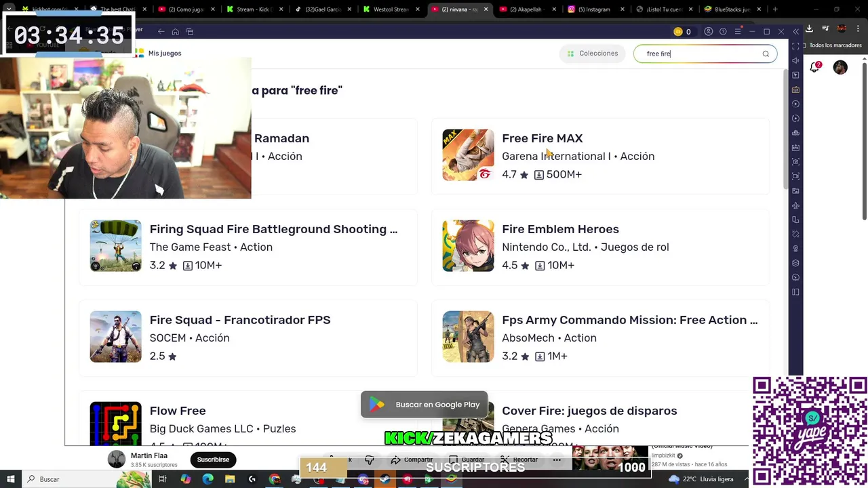
Task: Open the Colecciones button
Action: (x=593, y=54)
